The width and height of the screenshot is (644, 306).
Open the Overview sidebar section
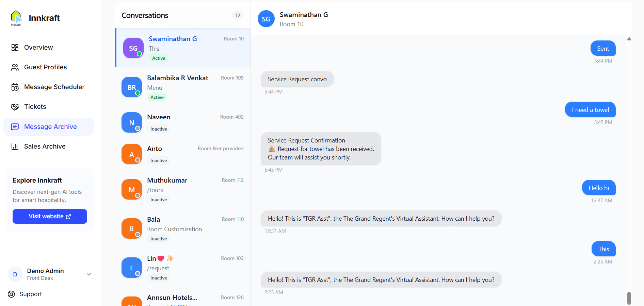[x=38, y=47]
